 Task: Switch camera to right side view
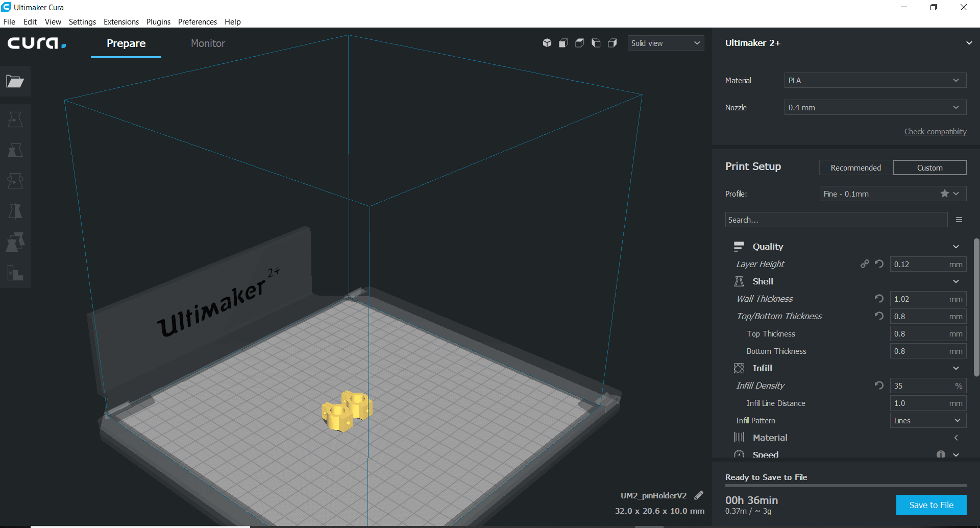coord(612,43)
